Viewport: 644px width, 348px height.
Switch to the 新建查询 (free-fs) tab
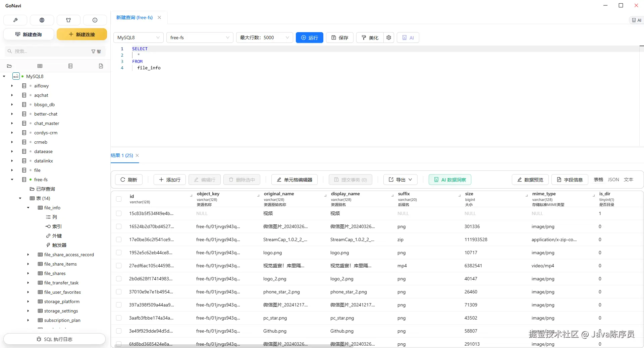click(x=135, y=17)
